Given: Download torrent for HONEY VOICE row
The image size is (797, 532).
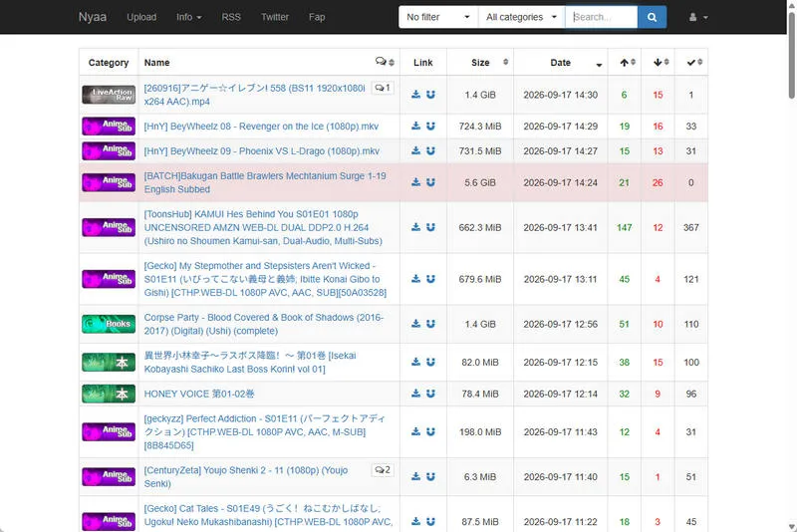Looking at the screenshot, I should [415, 394].
